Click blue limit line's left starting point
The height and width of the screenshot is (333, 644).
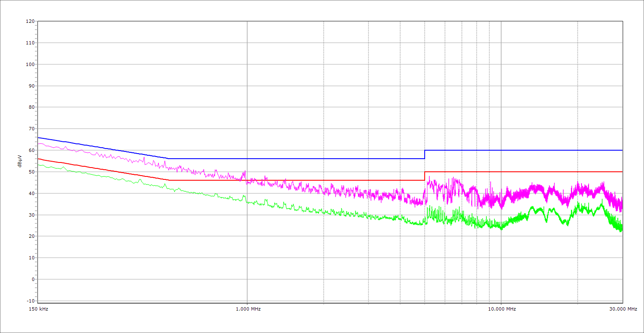point(38,138)
